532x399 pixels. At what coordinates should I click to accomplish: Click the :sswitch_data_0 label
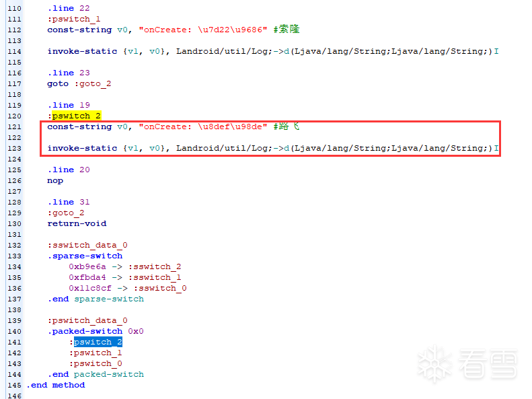click(87, 246)
